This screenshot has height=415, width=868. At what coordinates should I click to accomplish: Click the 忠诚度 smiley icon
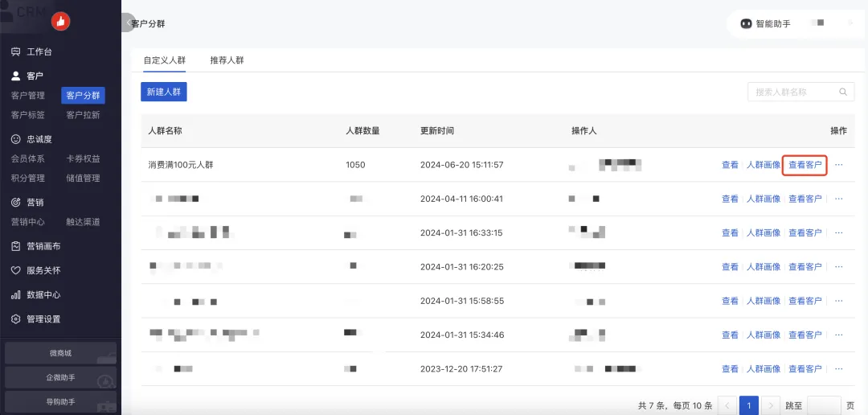point(15,139)
